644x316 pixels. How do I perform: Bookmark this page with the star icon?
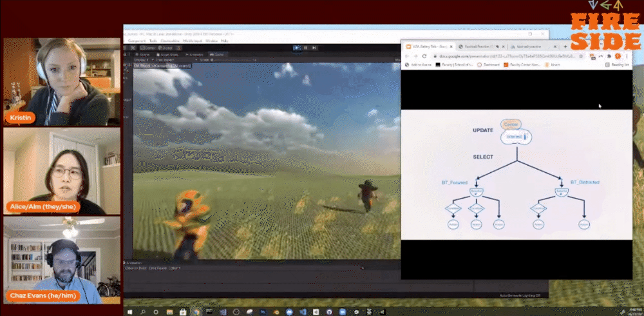[x=581, y=56]
